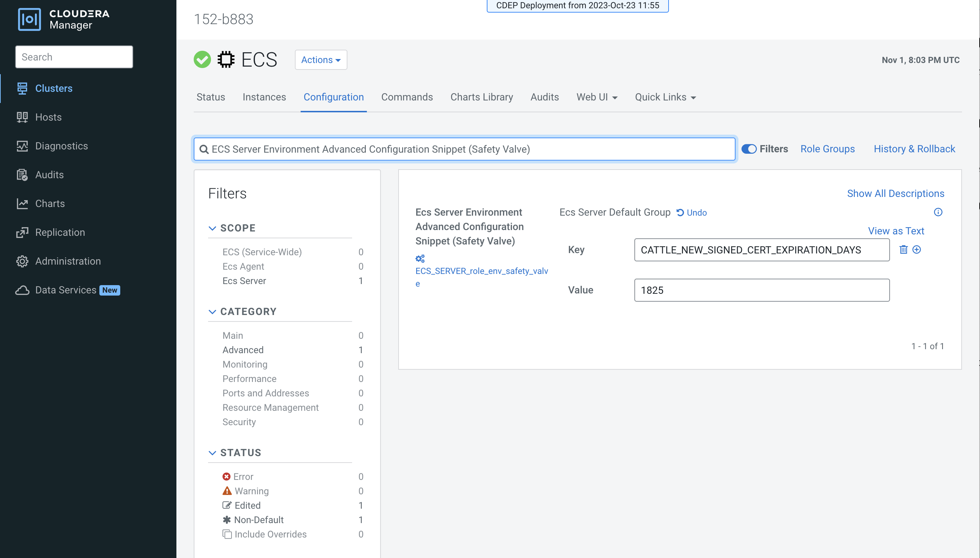Click the plus icon to add entry
This screenshot has height=558, width=980.
(x=916, y=249)
